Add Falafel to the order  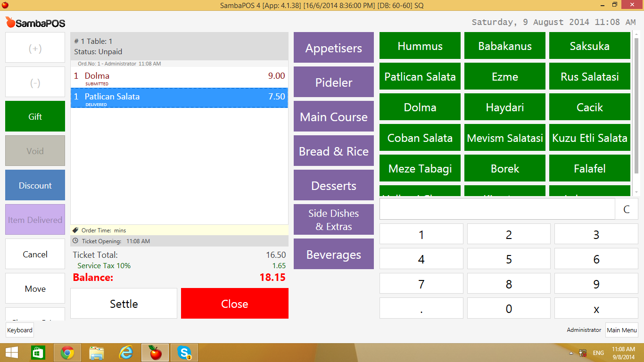point(590,168)
